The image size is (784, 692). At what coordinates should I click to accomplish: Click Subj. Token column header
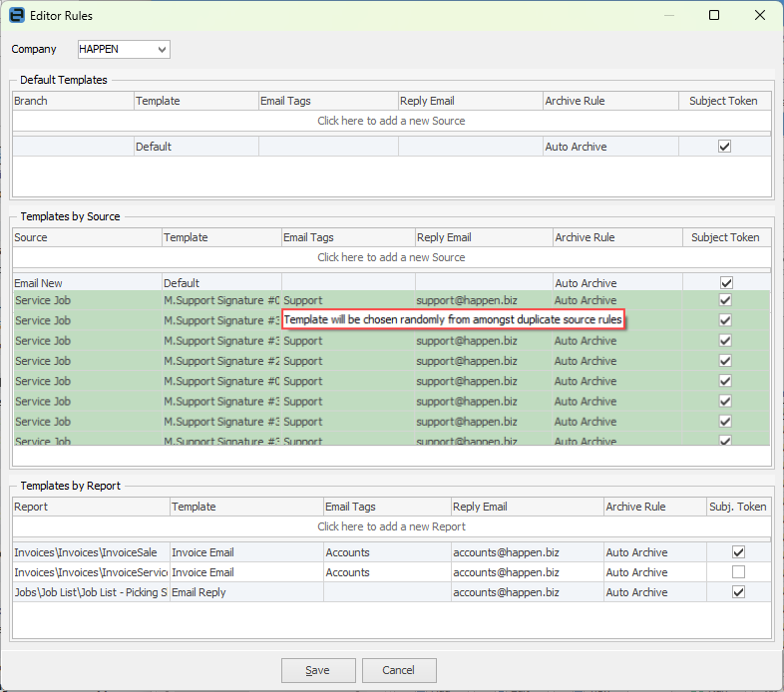738,507
